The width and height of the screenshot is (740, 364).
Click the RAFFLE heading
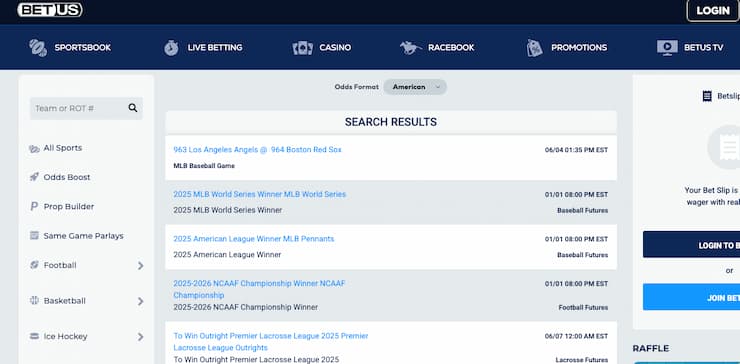(x=651, y=348)
